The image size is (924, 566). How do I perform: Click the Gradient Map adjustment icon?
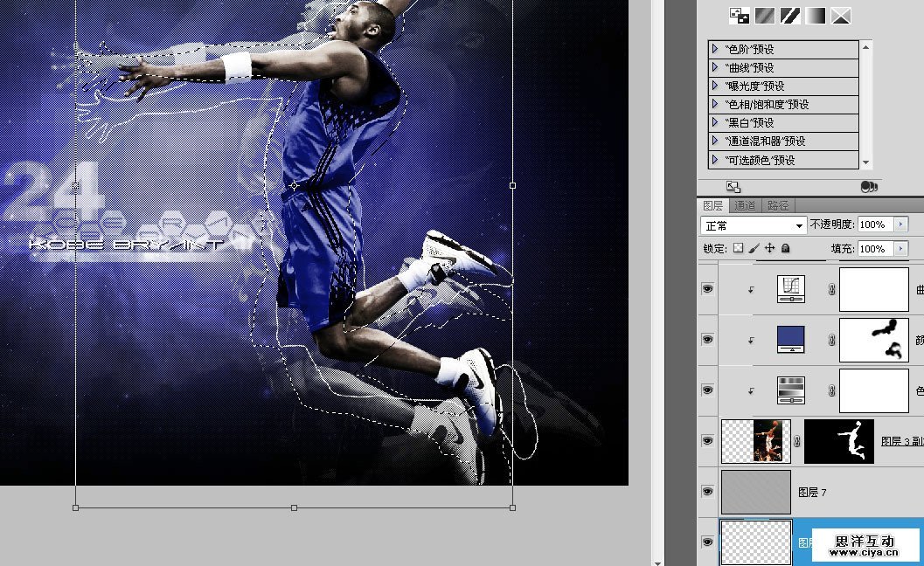click(816, 15)
